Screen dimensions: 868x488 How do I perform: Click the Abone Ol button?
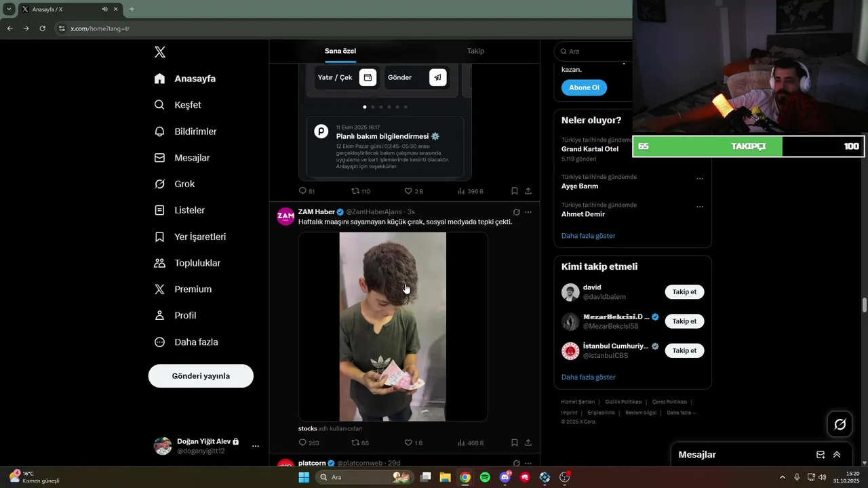tap(584, 87)
